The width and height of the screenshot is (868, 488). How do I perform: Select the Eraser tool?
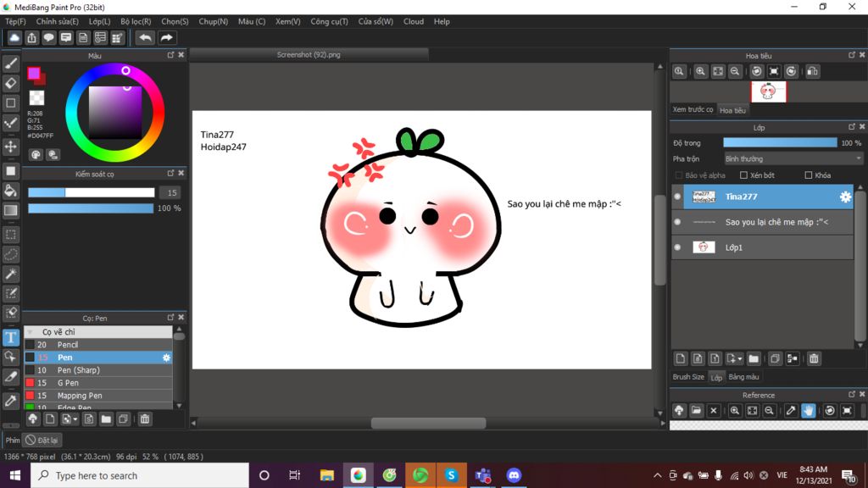click(10, 84)
